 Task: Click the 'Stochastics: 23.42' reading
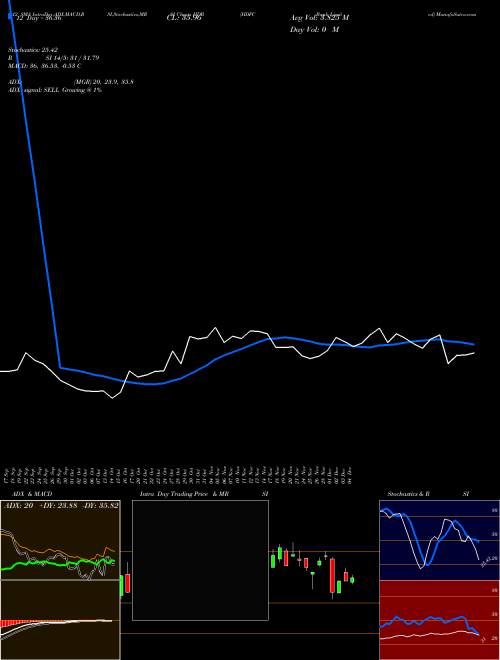(x=35, y=50)
